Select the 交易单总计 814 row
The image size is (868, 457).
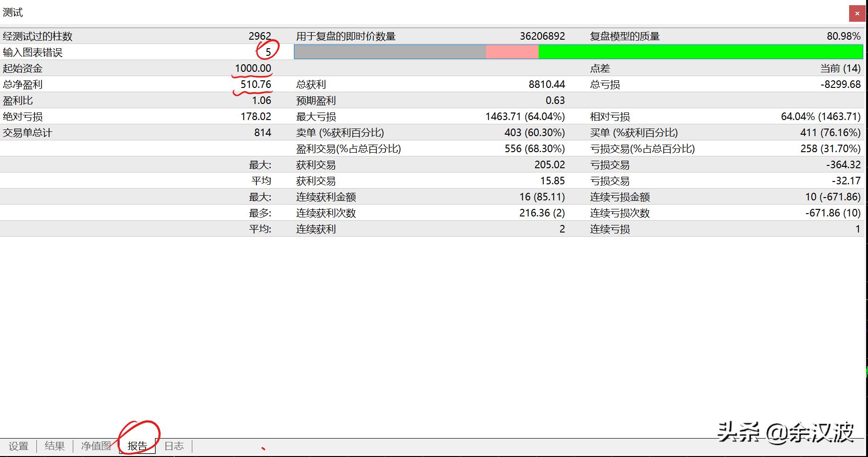click(x=264, y=132)
